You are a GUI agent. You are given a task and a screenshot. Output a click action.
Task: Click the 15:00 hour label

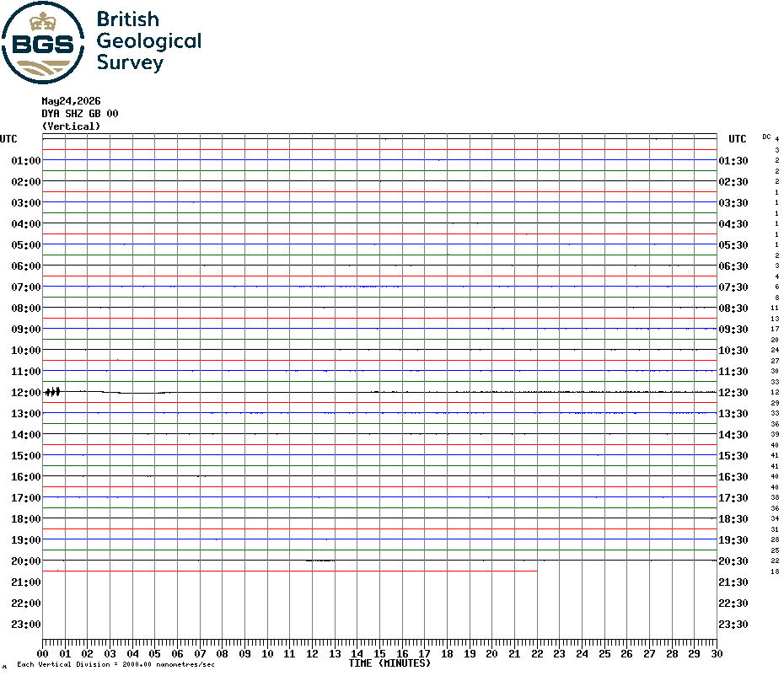click(x=26, y=455)
